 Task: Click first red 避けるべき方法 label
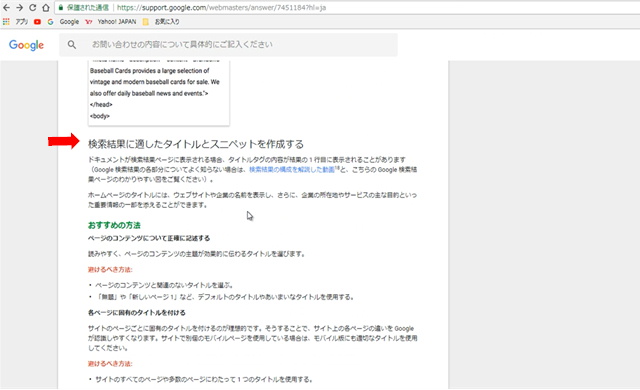110,270
